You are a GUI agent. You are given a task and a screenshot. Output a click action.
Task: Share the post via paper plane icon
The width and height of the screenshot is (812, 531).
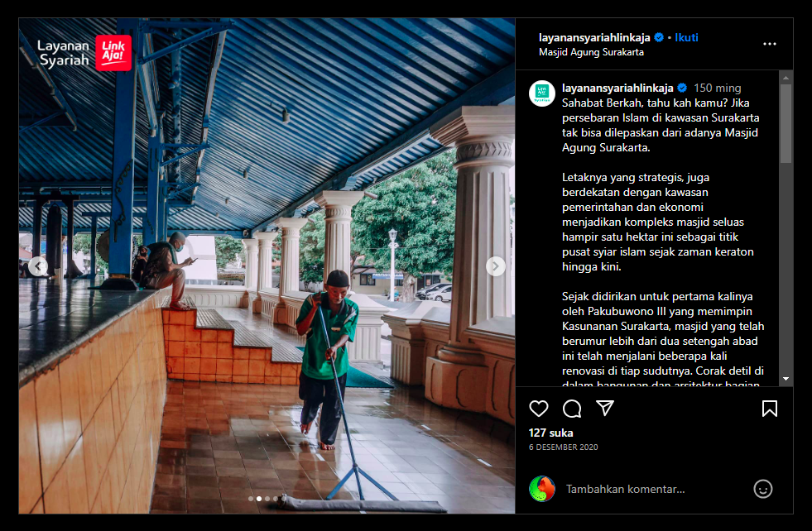605,409
